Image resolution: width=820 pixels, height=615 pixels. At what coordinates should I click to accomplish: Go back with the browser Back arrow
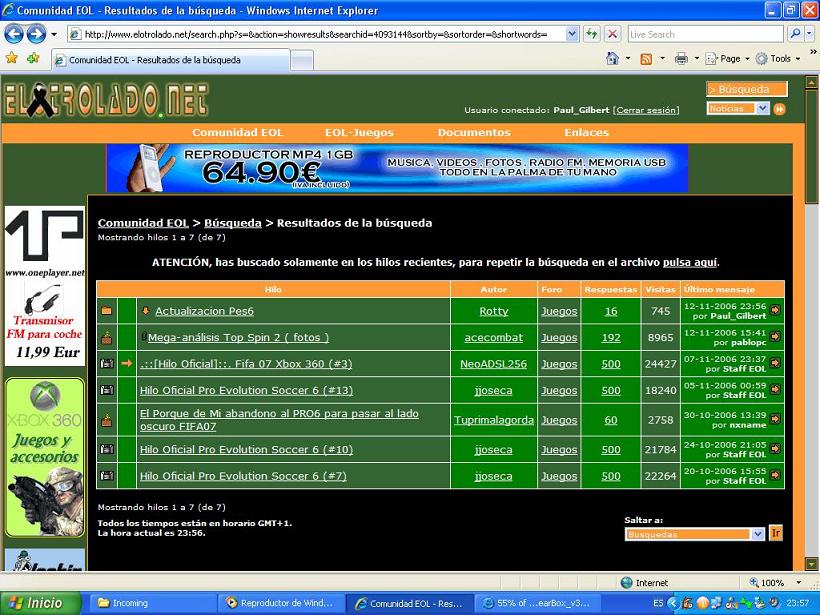(14, 35)
